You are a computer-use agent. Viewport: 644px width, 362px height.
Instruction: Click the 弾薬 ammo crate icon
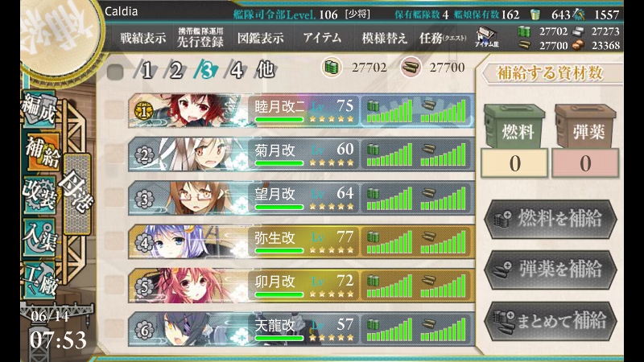coord(585,126)
